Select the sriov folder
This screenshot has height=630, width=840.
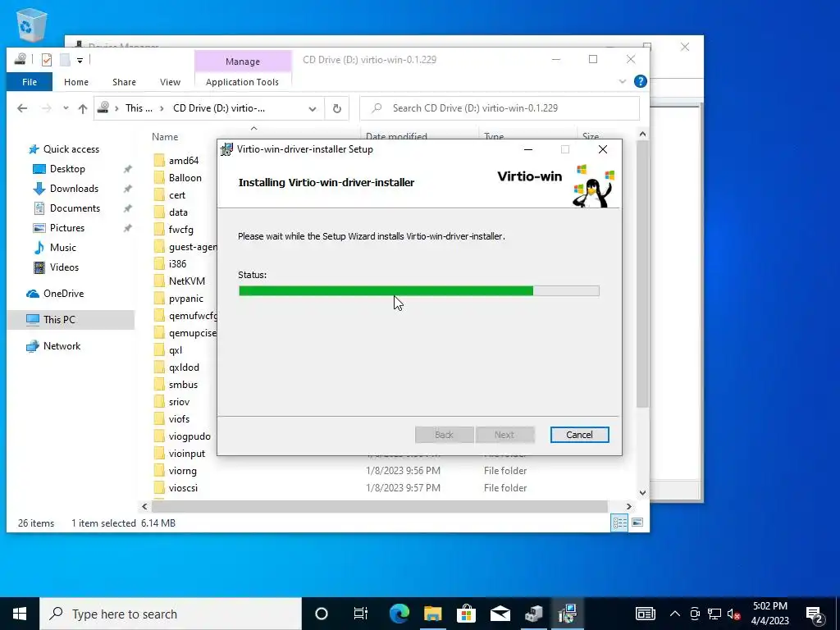tap(179, 402)
